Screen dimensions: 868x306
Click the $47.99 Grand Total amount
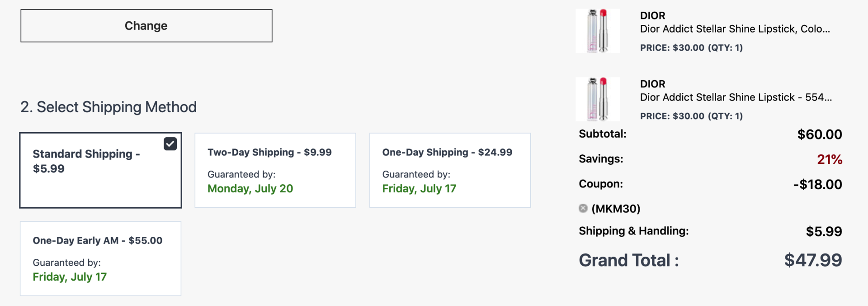(x=813, y=260)
